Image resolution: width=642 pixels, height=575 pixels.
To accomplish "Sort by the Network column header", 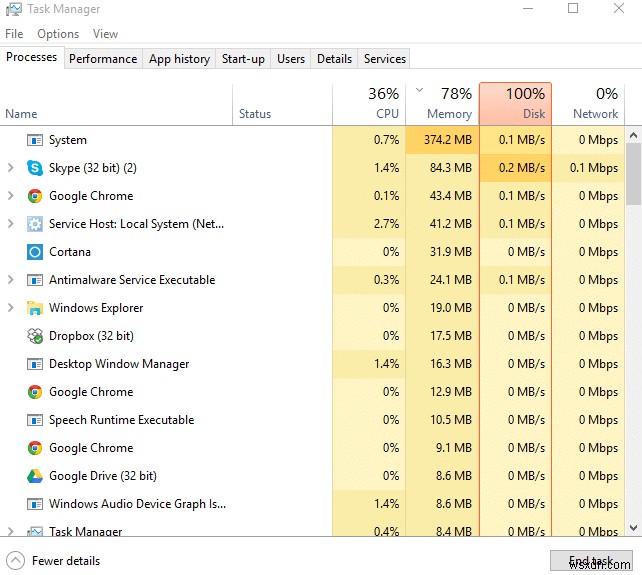I will (588, 104).
